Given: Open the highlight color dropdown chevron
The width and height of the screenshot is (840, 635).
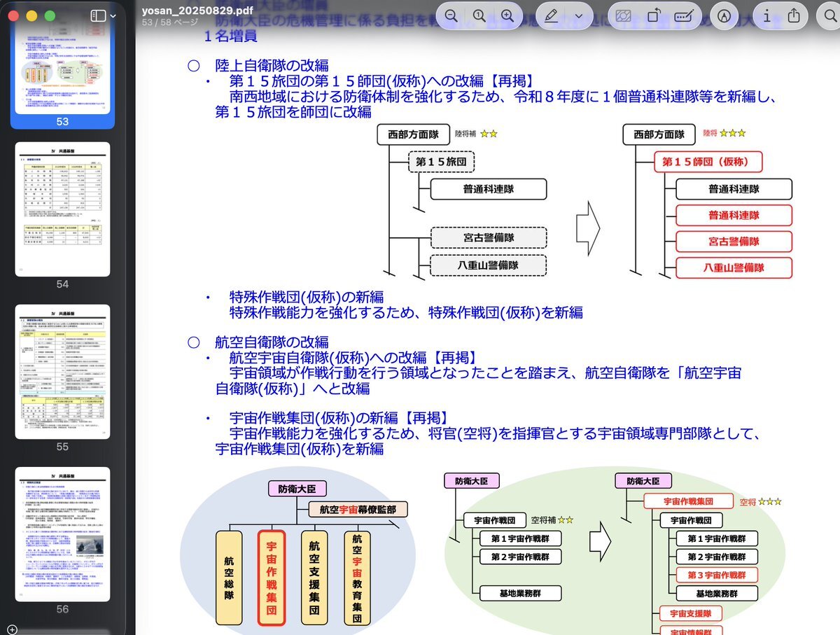Looking at the screenshot, I should tap(579, 15).
